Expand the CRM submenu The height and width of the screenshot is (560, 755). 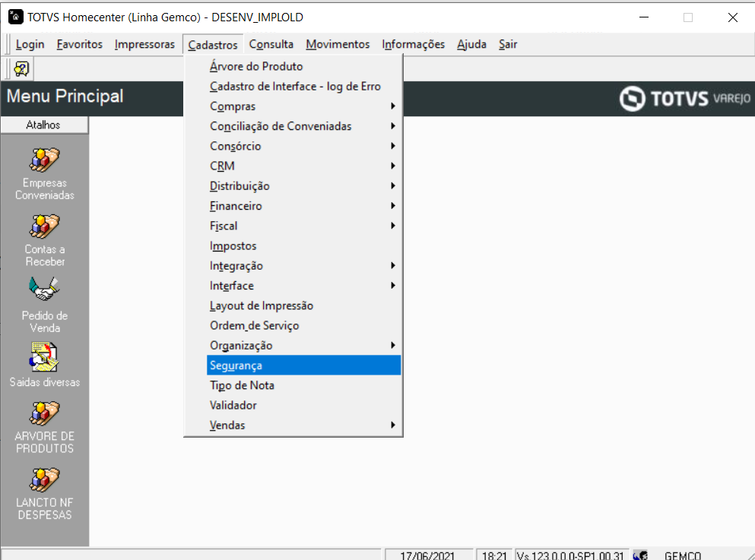tap(304, 166)
